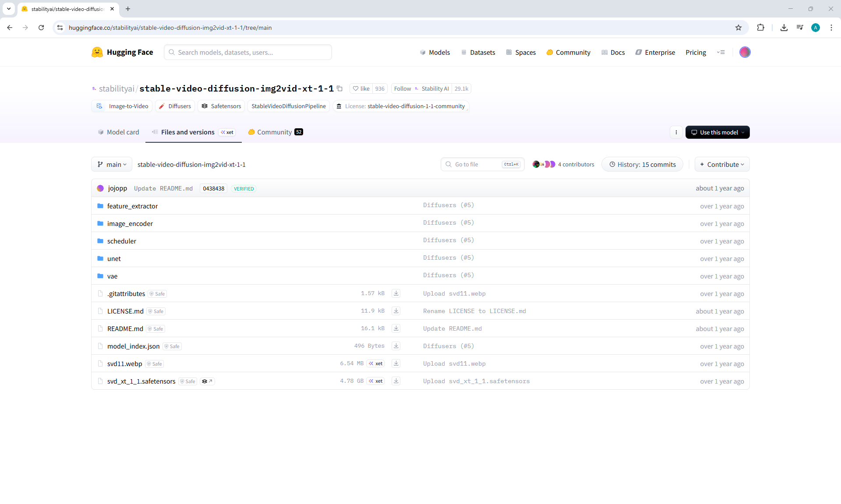Open the stabilityai organization link
The image size is (841, 504).
[x=117, y=88]
